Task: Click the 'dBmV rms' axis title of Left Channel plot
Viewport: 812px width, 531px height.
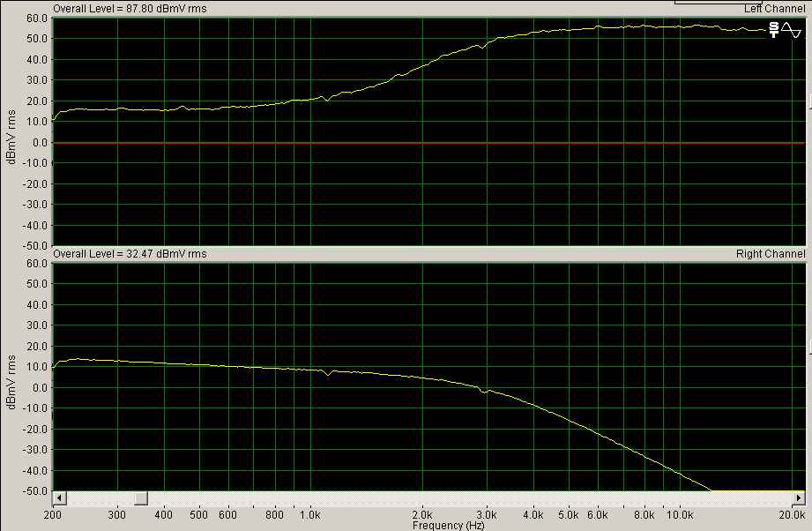Action: coord(11,138)
